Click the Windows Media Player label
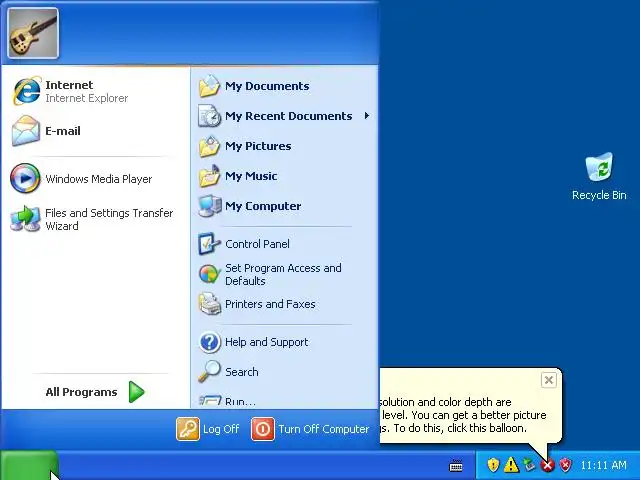 [x=99, y=179]
